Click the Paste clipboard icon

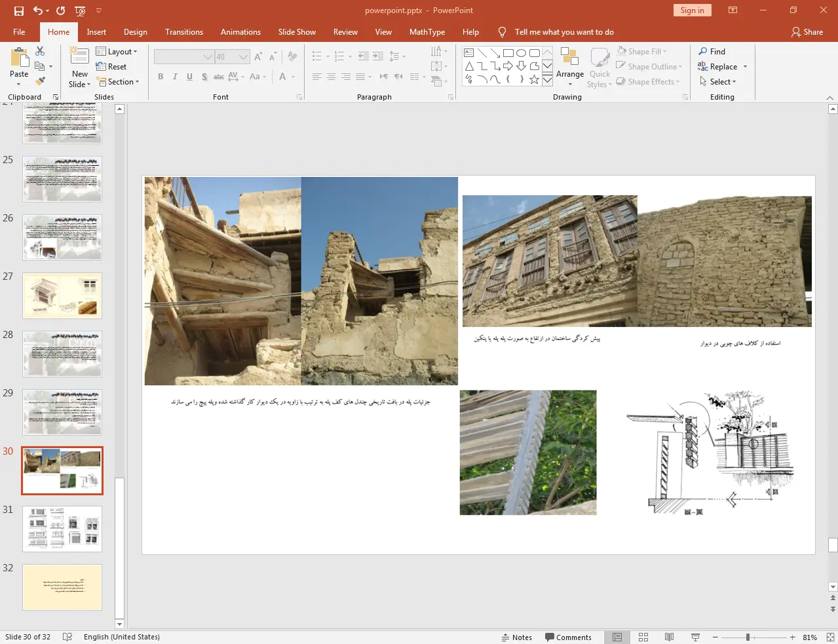click(19, 58)
